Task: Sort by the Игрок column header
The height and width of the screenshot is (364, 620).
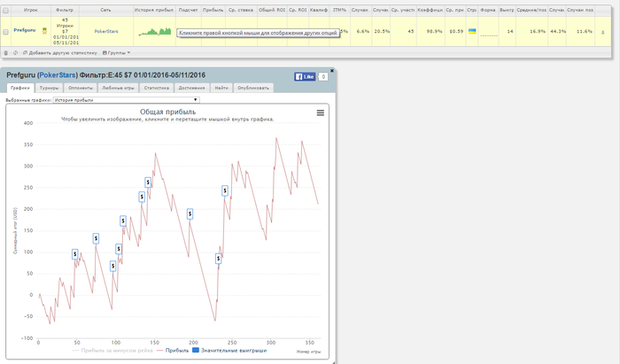Action: [31, 11]
